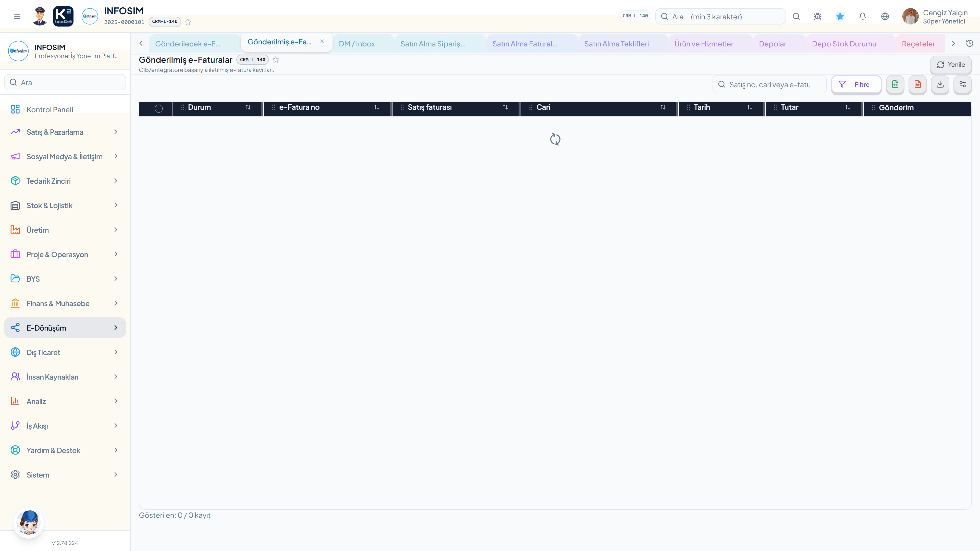Click the Infosim round logo in header
Viewport: 980px width, 551px height.
90,16
